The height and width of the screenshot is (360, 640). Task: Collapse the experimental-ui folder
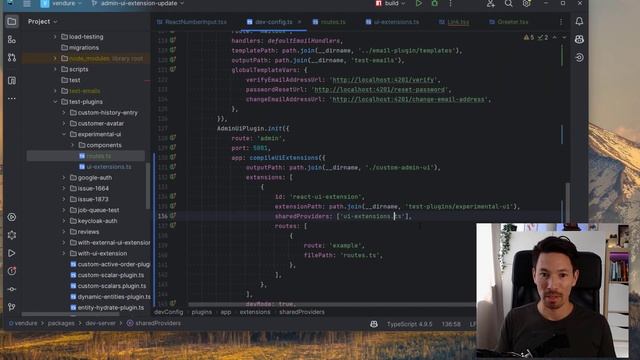pos(64,134)
